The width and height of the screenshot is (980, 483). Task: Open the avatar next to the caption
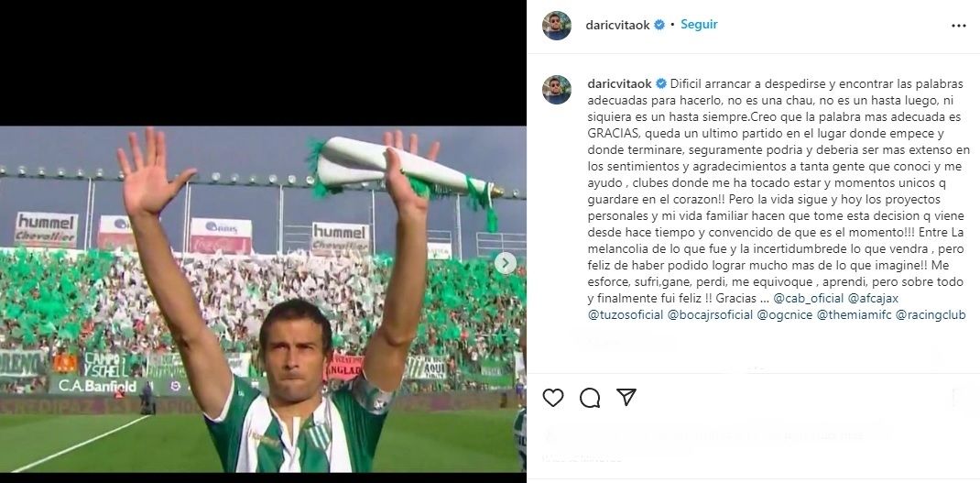(556, 90)
